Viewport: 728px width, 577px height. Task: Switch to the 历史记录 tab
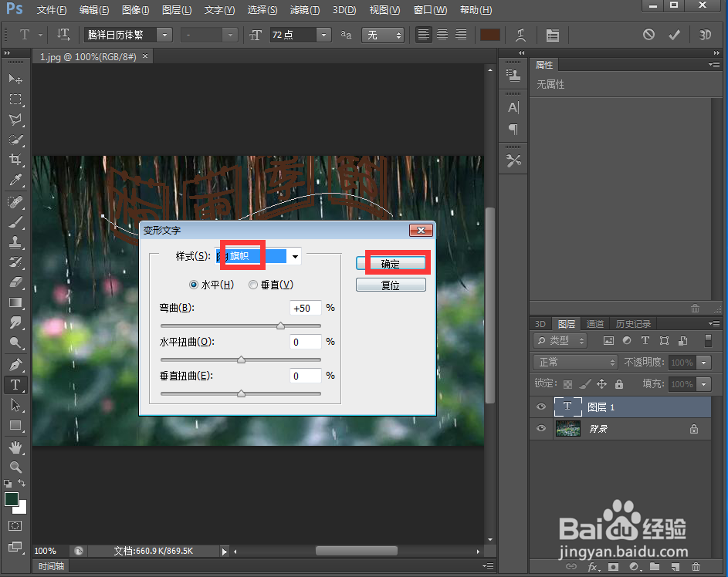click(x=633, y=324)
